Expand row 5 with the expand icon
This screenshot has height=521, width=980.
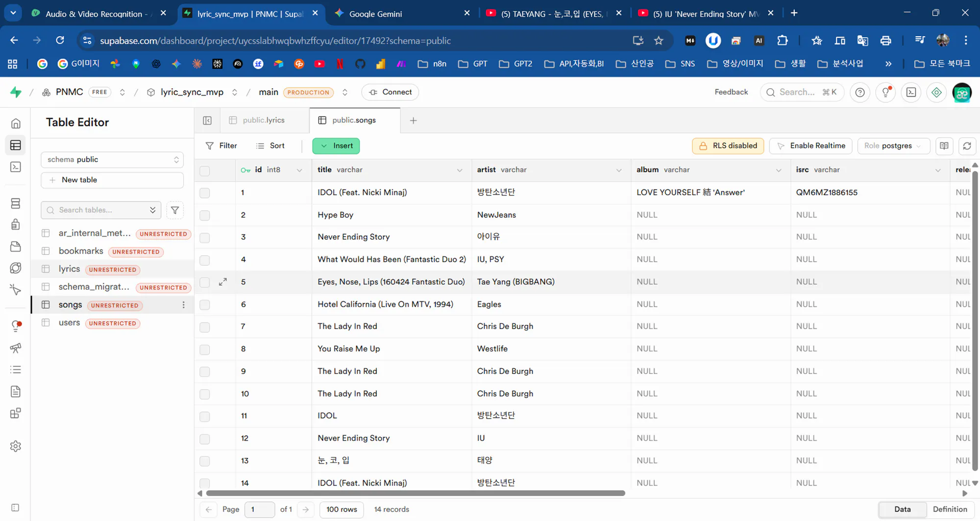pos(223,282)
